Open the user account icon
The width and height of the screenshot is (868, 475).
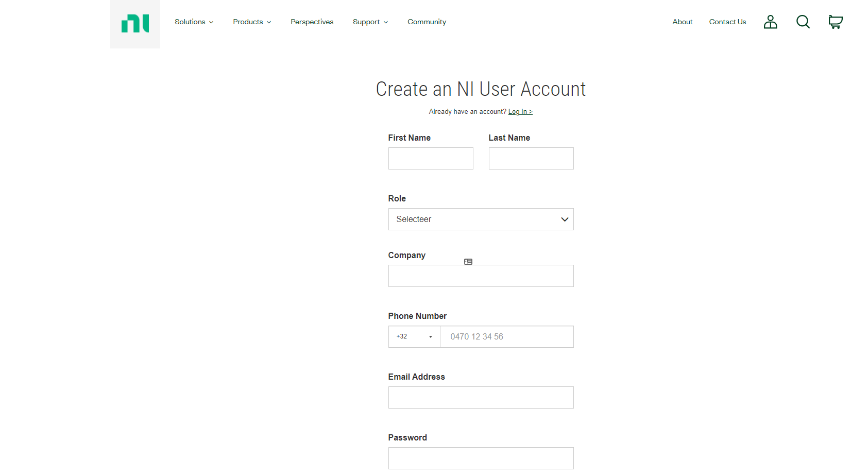770,22
